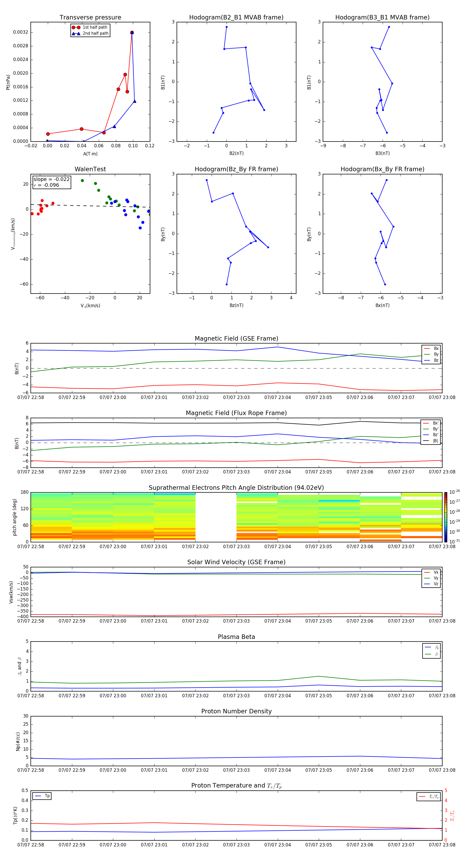Click the '180' tick on pitch angle axis
473x868 pixels.
coord(25,492)
